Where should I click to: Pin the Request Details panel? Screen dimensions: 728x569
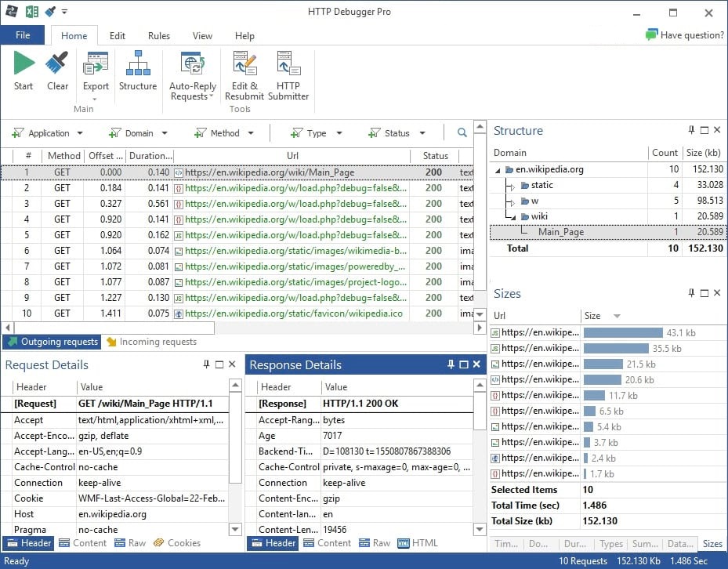point(207,364)
